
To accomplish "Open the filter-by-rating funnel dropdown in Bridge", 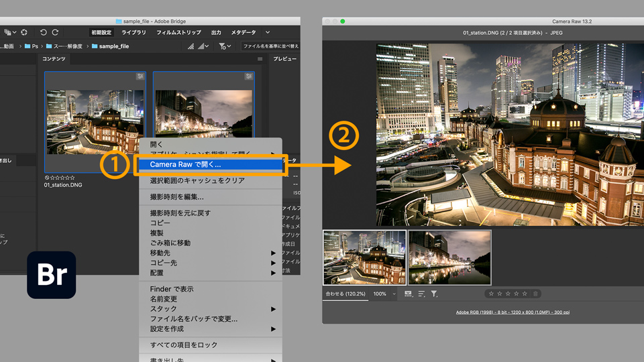I will [x=225, y=46].
